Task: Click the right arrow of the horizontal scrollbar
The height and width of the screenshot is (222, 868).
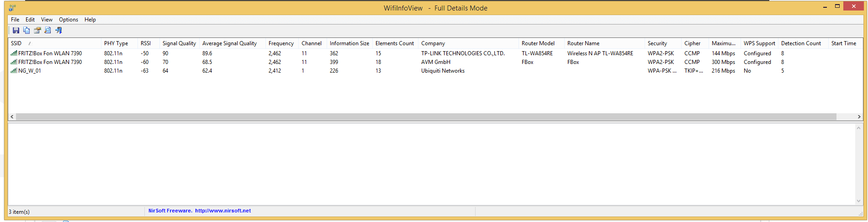Action: [x=859, y=117]
